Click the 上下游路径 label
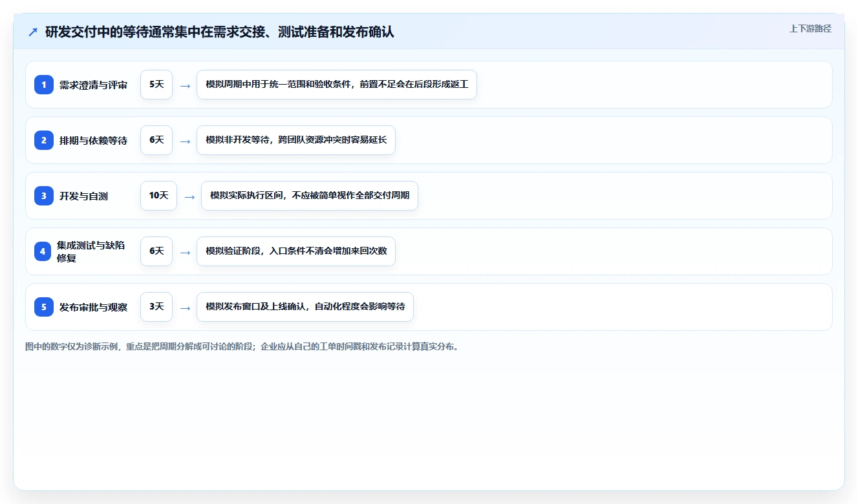 [810, 28]
